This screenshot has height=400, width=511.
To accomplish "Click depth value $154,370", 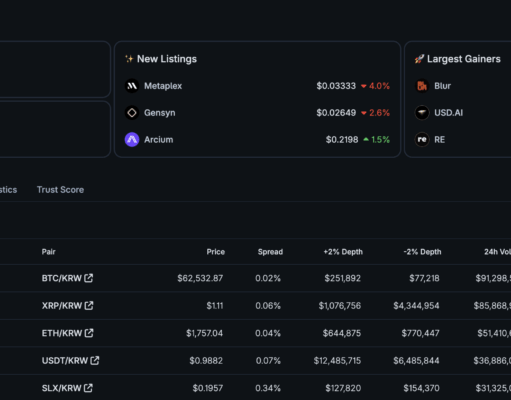I will (x=421, y=388).
